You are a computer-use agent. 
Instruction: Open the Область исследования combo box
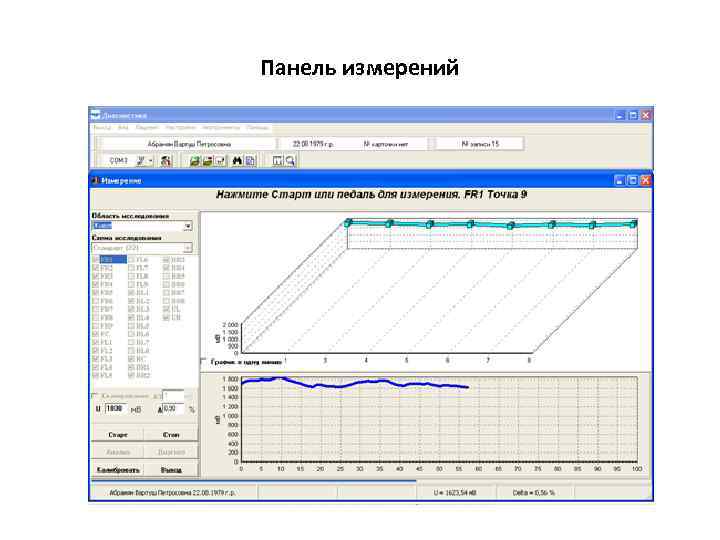click(142, 226)
